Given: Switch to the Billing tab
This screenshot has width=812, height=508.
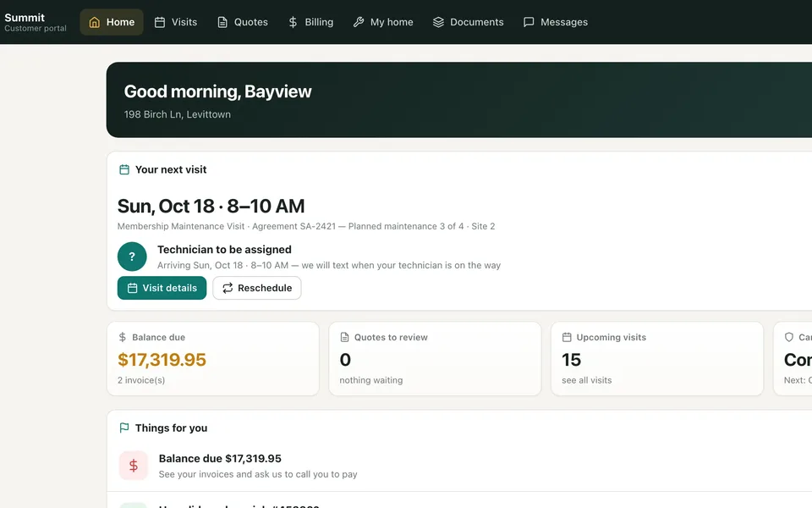Looking at the screenshot, I should [310, 22].
